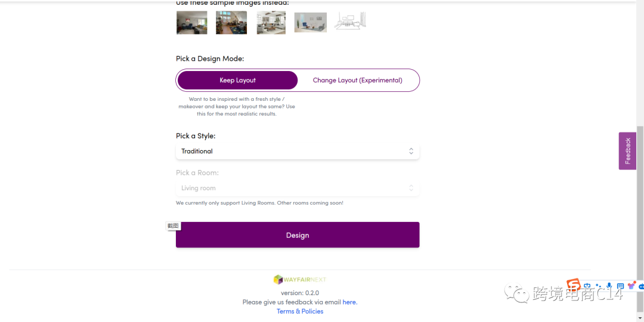Expand the Living room dropdown

[x=297, y=188]
